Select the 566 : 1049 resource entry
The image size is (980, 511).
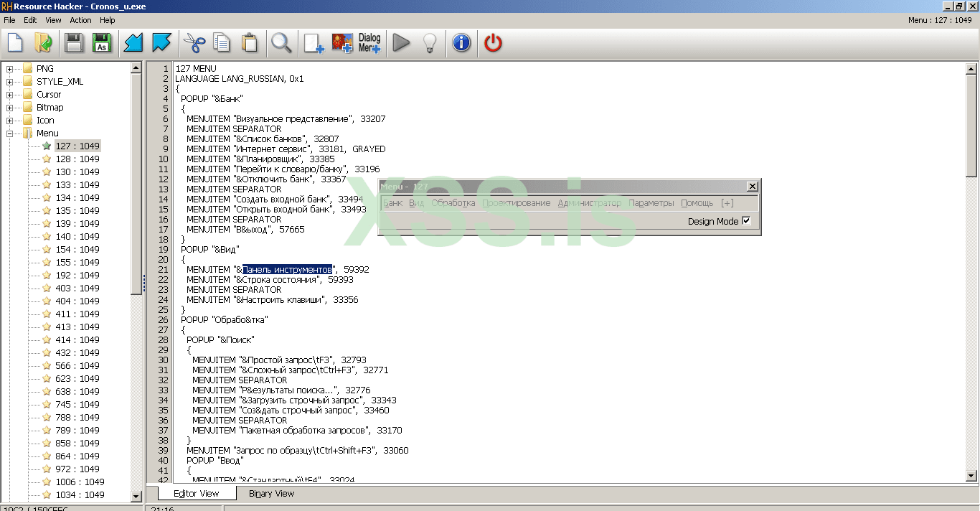pos(77,365)
